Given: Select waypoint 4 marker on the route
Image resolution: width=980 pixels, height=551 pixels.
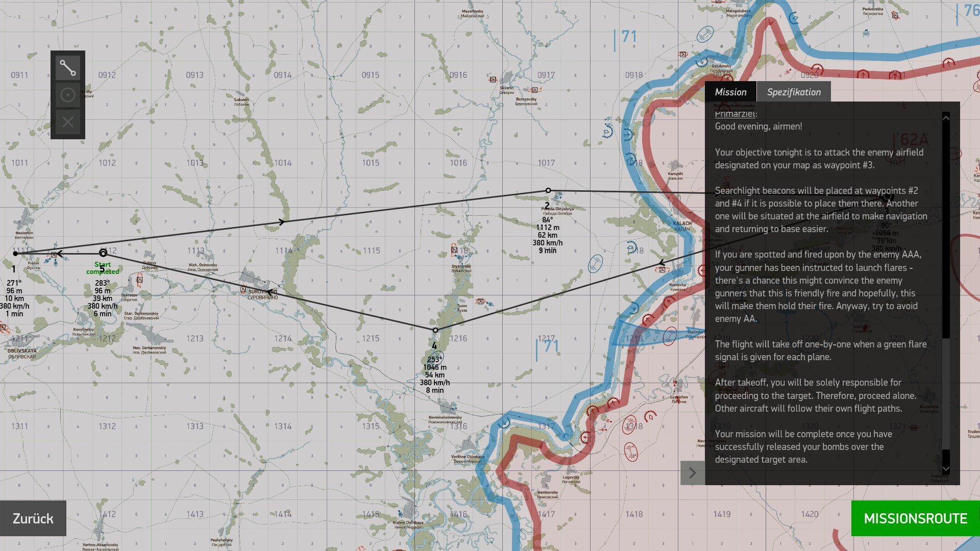Looking at the screenshot, I should click(x=435, y=330).
